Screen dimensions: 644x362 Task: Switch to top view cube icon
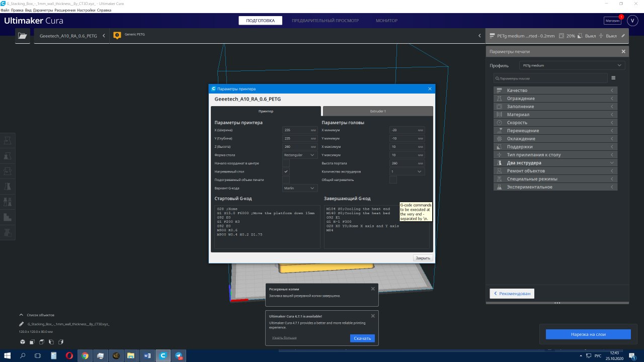(41, 342)
